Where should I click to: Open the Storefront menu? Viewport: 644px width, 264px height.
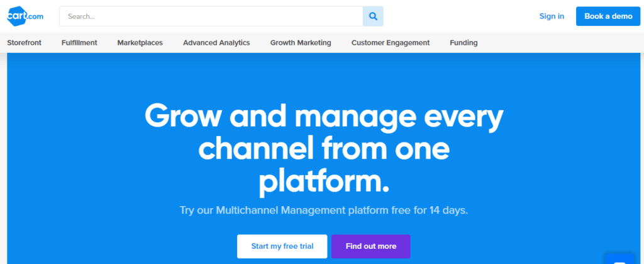pyautogui.click(x=25, y=43)
